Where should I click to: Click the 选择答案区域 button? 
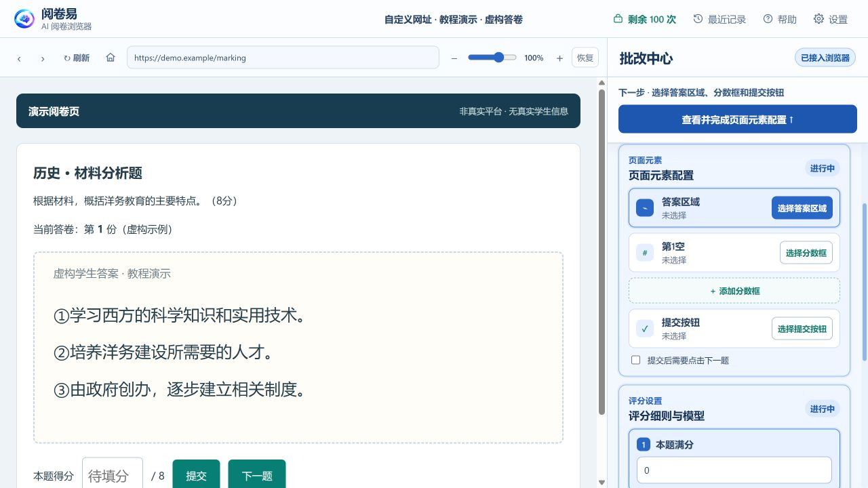(802, 208)
